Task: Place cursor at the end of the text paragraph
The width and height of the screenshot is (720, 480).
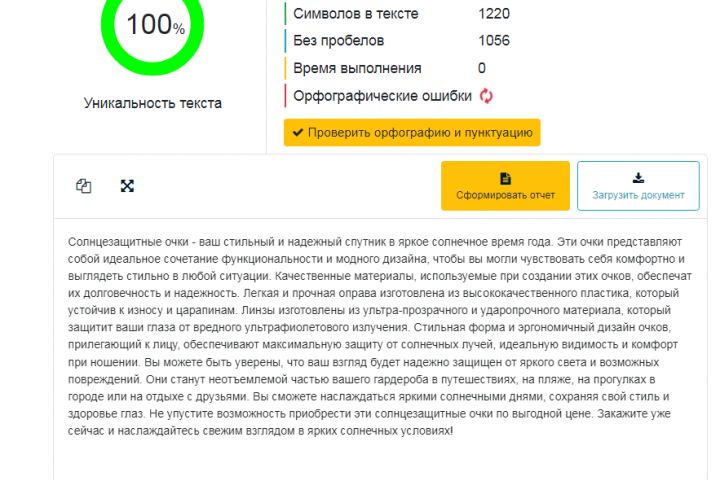Action: point(453,431)
